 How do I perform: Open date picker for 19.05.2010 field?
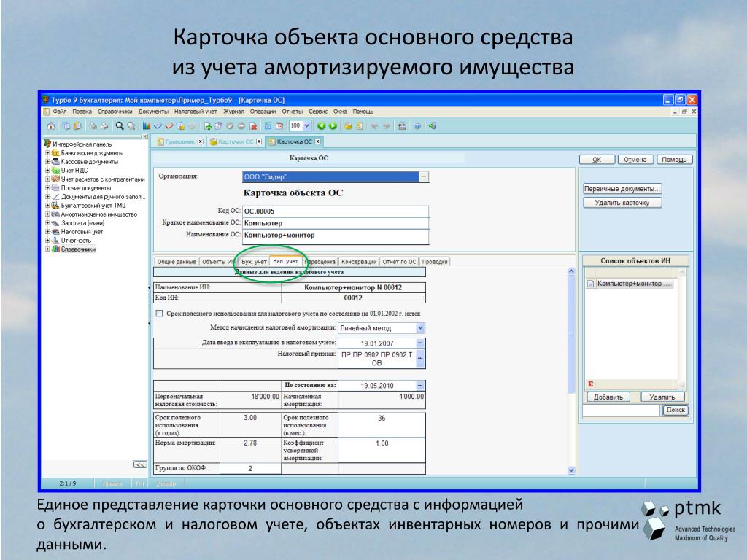[420, 385]
